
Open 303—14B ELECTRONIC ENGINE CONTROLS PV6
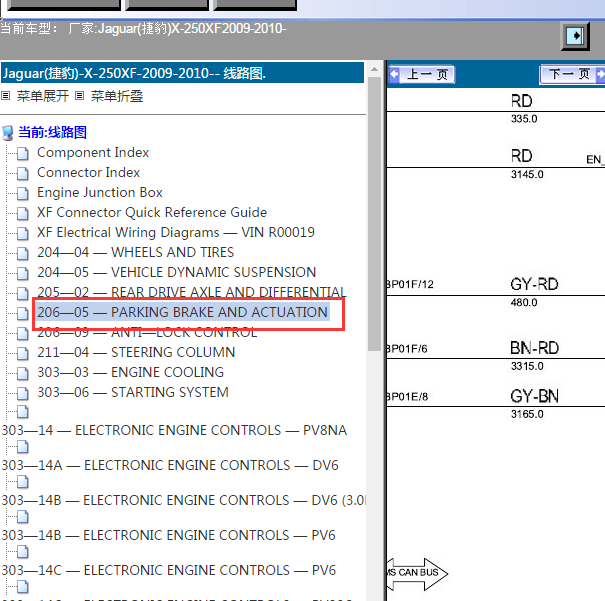(x=169, y=535)
